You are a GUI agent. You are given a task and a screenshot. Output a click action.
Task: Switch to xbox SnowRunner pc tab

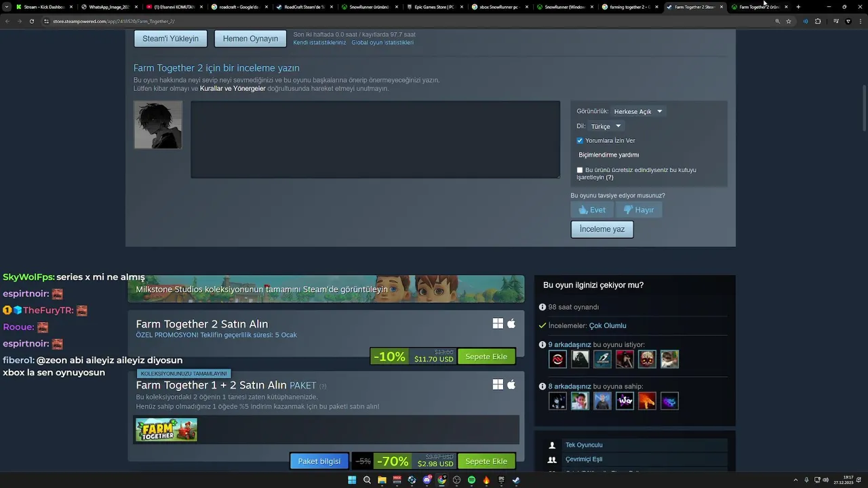click(499, 7)
